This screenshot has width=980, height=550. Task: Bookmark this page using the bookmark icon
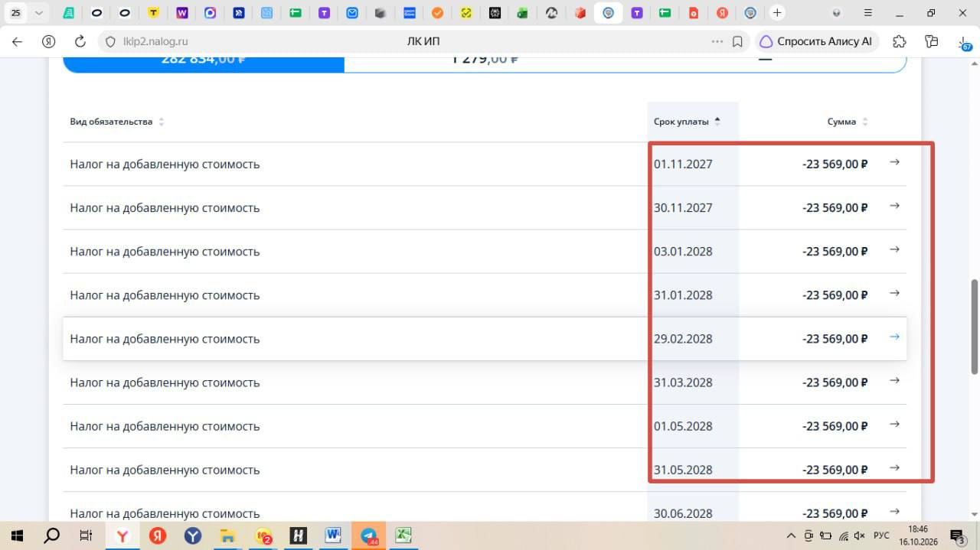(x=738, y=41)
